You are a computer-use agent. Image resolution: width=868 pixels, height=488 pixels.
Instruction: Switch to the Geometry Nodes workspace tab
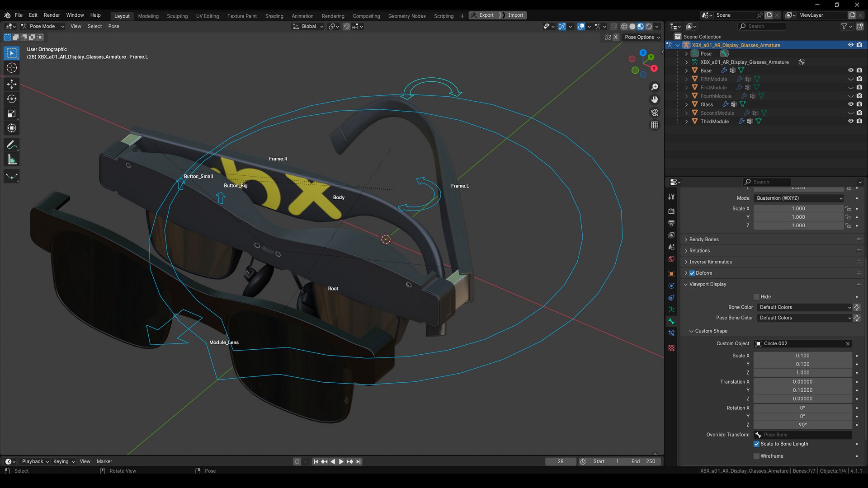click(x=407, y=16)
